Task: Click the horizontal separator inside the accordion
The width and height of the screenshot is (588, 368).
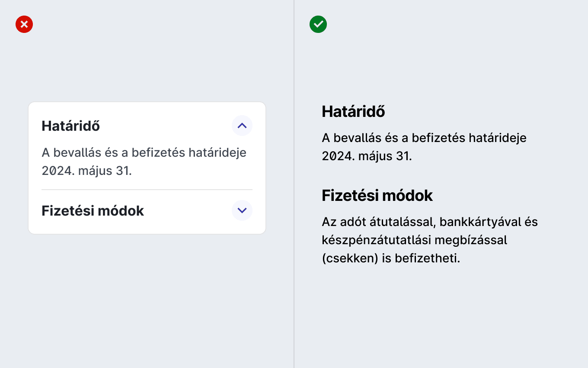Action: point(147,190)
